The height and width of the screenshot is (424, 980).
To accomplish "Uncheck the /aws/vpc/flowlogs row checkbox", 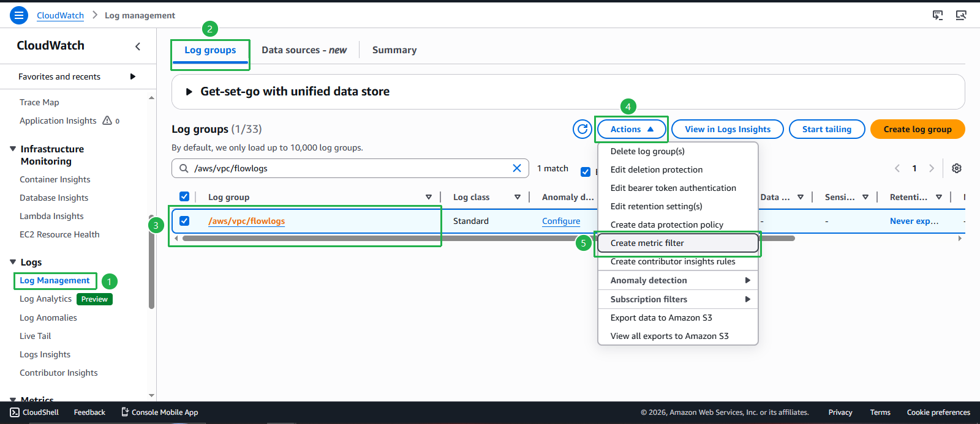I will (x=184, y=221).
